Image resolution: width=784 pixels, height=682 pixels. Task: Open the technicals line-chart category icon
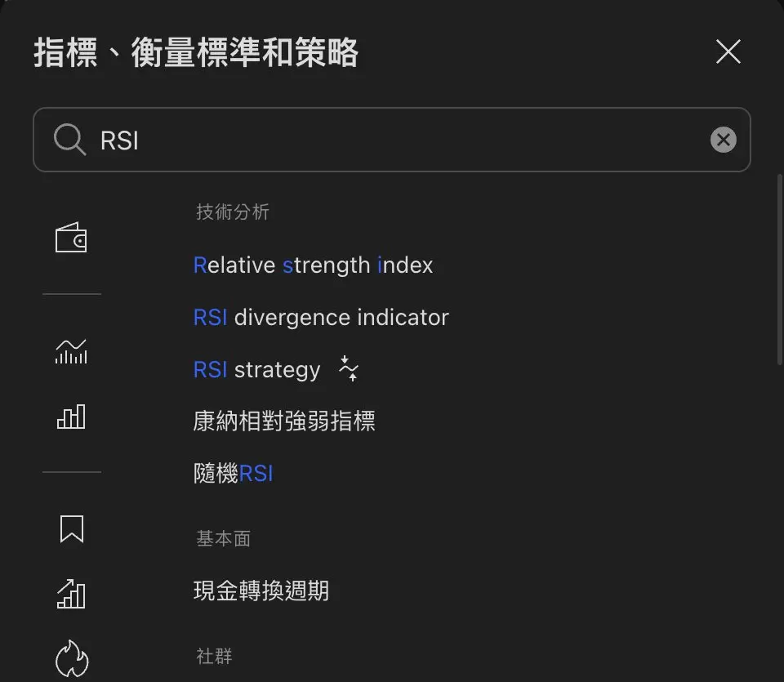[71, 351]
